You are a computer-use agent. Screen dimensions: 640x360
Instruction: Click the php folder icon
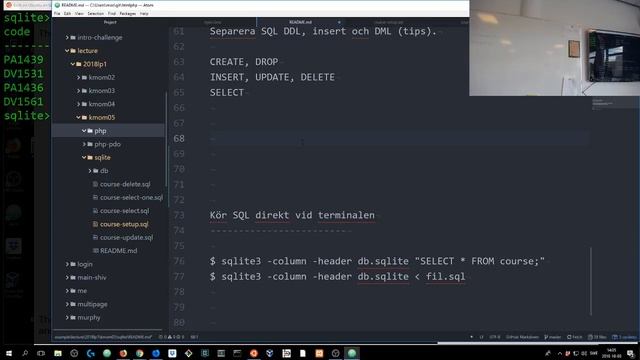pyautogui.click(x=90, y=131)
